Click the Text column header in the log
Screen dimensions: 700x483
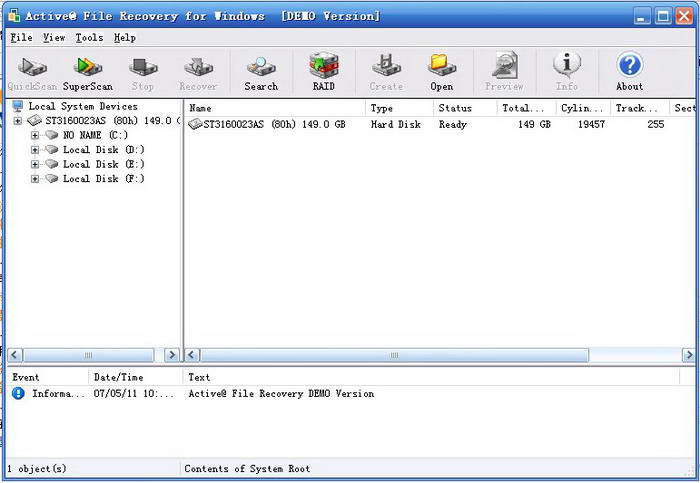431,377
